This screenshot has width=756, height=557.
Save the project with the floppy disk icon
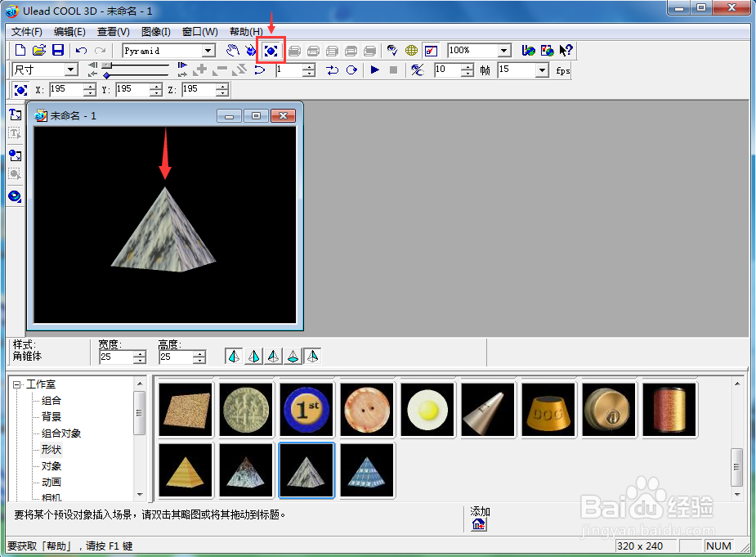click(x=58, y=50)
